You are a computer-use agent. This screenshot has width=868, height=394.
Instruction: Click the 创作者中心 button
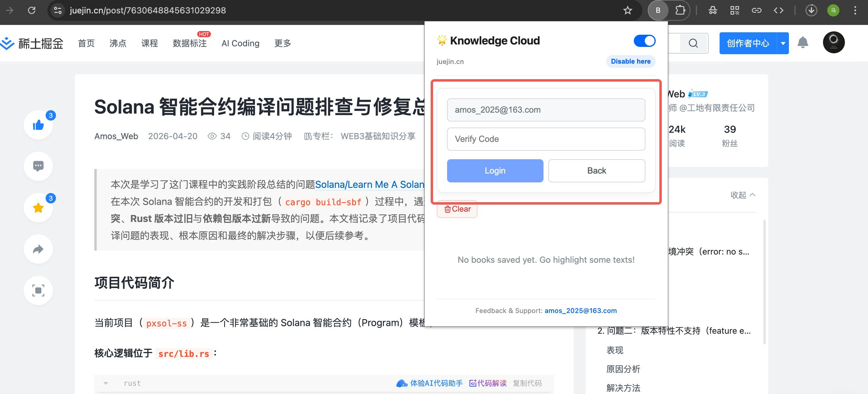[748, 43]
